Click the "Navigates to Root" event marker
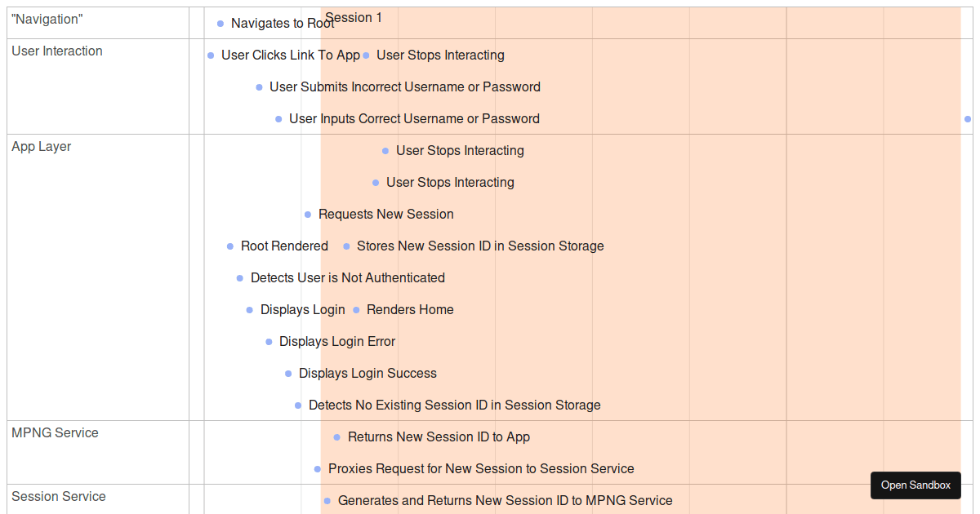 click(219, 24)
